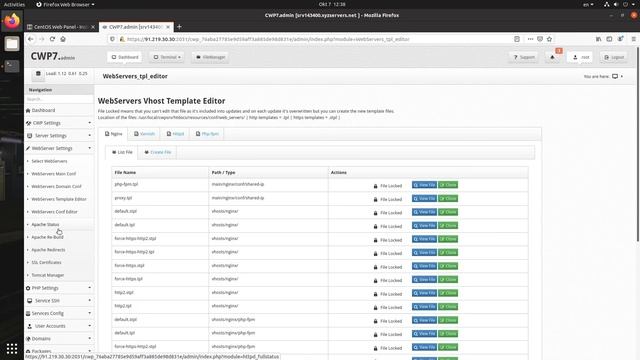This screenshot has height=360, width=640.
Task: Open the Dashboard button in top bar
Action: (125, 57)
